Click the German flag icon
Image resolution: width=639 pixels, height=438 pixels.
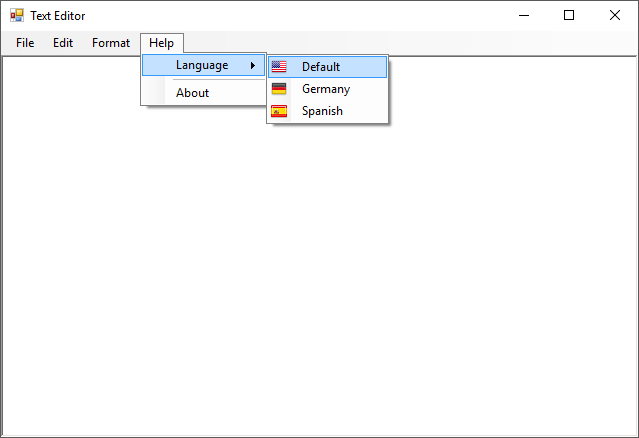pyautogui.click(x=279, y=88)
